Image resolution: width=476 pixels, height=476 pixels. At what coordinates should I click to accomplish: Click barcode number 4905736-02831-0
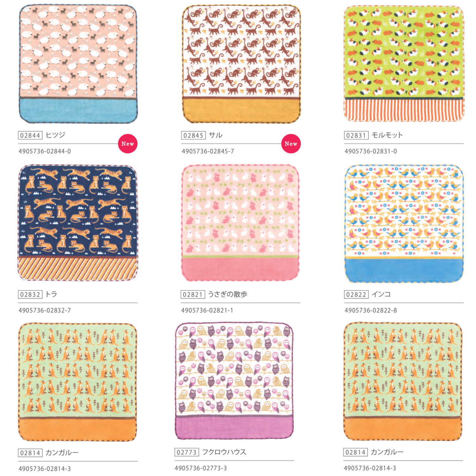pyautogui.click(x=371, y=151)
